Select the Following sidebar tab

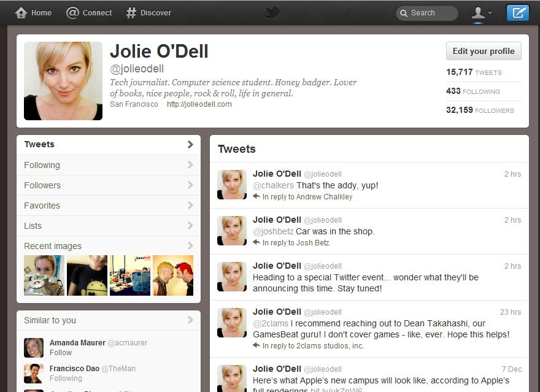coord(109,165)
